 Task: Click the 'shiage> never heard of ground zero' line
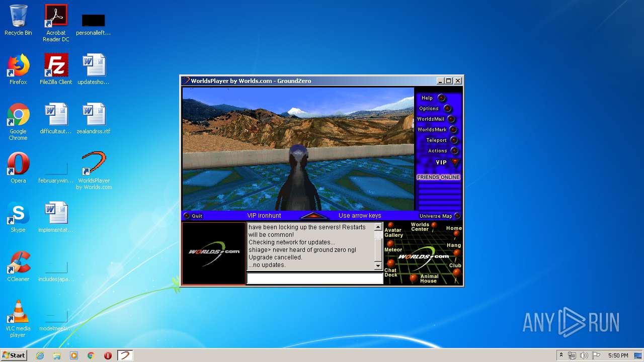(x=302, y=250)
